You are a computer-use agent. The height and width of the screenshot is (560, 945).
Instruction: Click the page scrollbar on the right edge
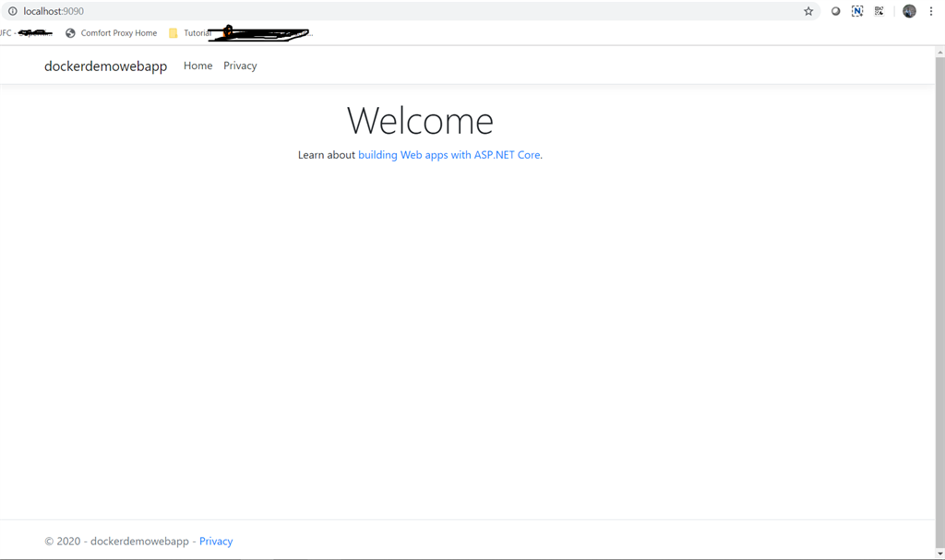[x=940, y=277]
